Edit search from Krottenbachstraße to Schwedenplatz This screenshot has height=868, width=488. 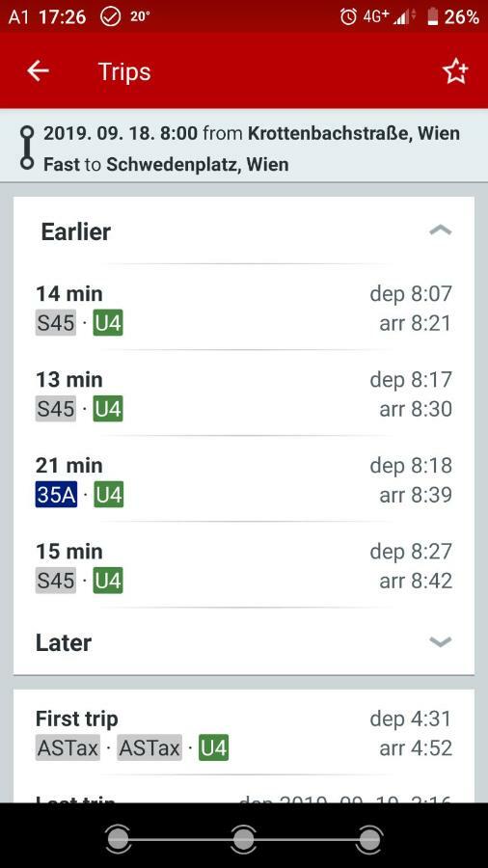244,148
